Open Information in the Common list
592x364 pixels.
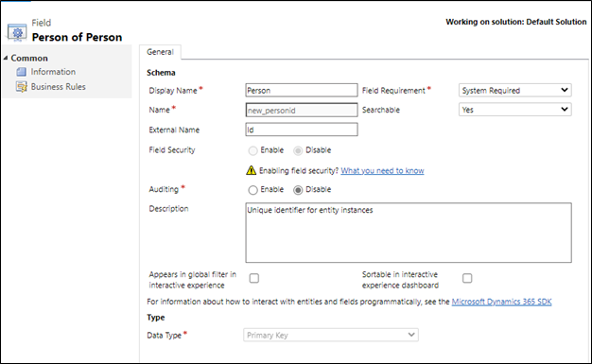(53, 72)
